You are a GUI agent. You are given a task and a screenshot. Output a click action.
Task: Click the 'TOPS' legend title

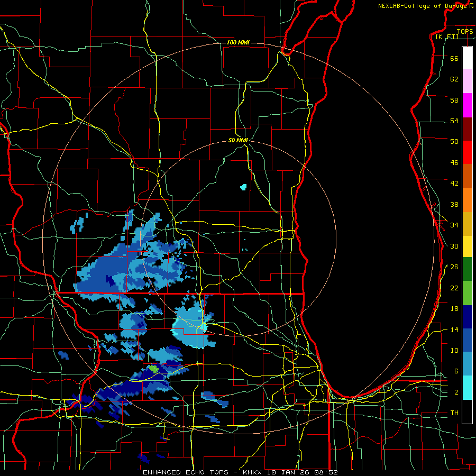coord(465,32)
